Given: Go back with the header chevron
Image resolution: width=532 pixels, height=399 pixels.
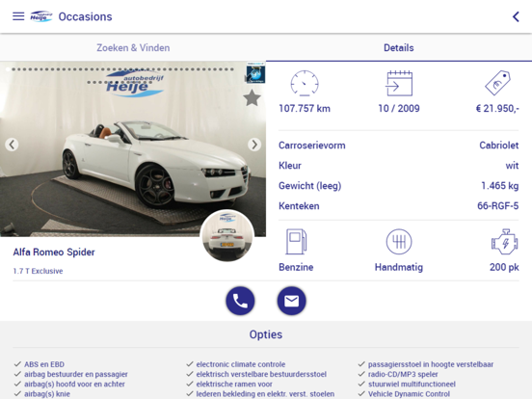Looking at the screenshot, I should point(516,16).
